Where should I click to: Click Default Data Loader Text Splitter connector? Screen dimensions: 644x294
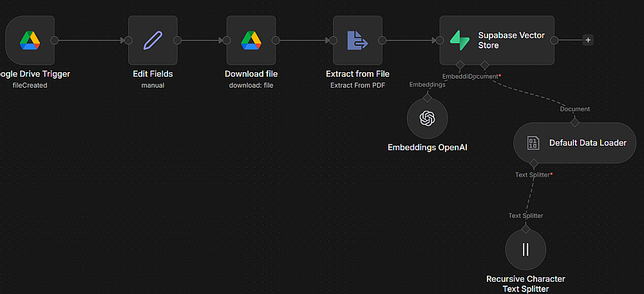[533, 164]
